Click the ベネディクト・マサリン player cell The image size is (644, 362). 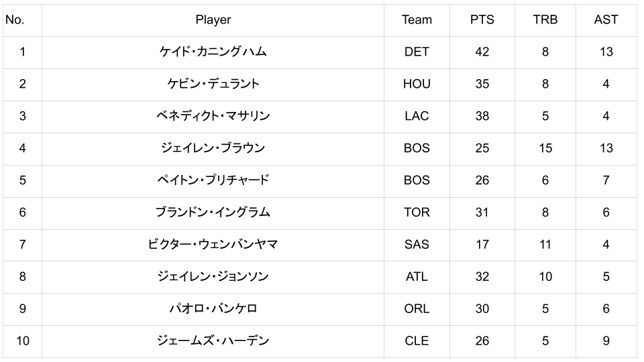click(x=213, y=116)
